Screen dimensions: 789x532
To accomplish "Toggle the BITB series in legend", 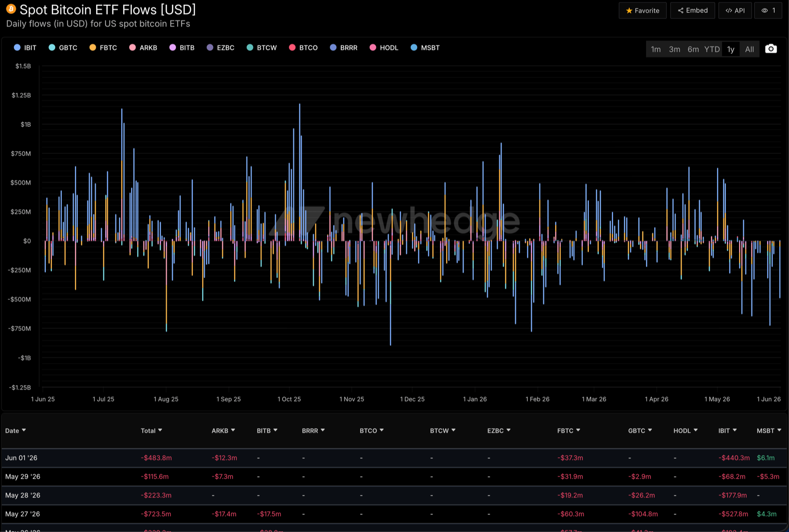I will click(x=182, y=48).
